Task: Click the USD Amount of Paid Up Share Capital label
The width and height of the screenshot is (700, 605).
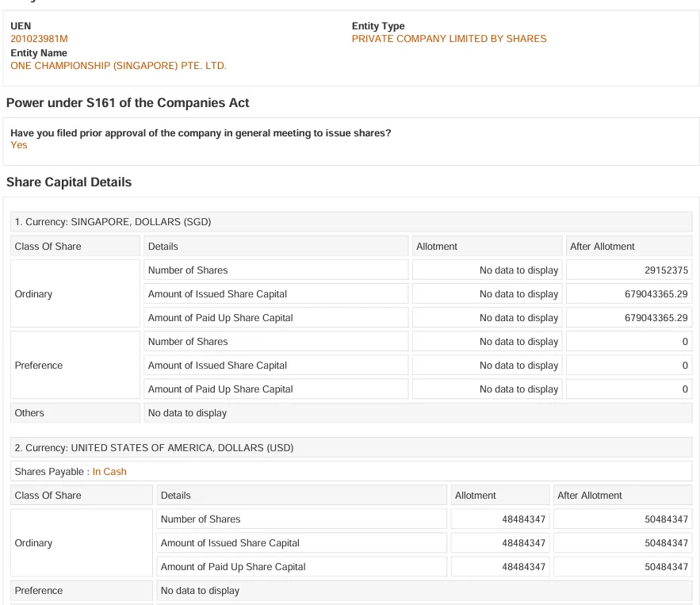Action: (233, 567)
